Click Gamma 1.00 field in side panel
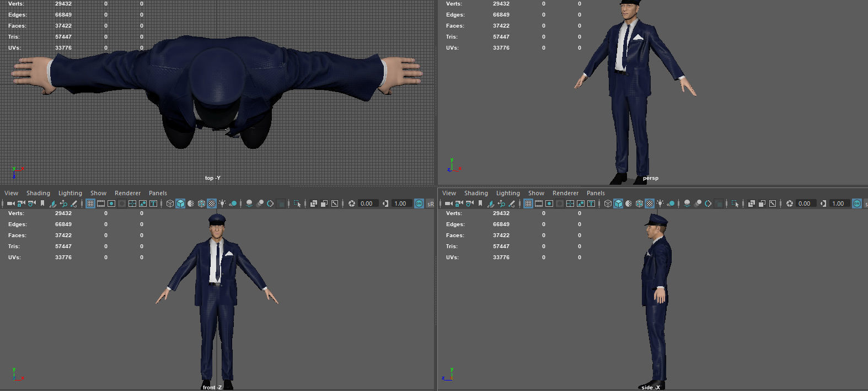Screen dimensions: 868x391 840,203
